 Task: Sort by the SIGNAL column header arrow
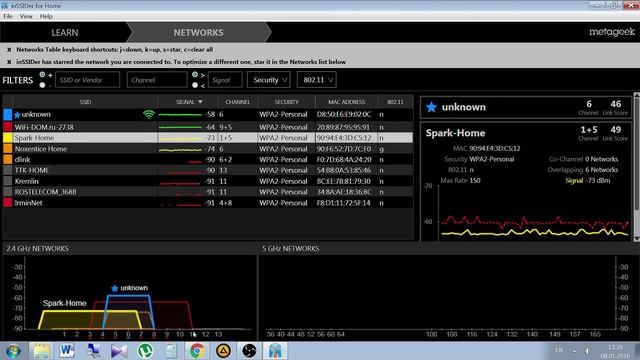[200, 102]
